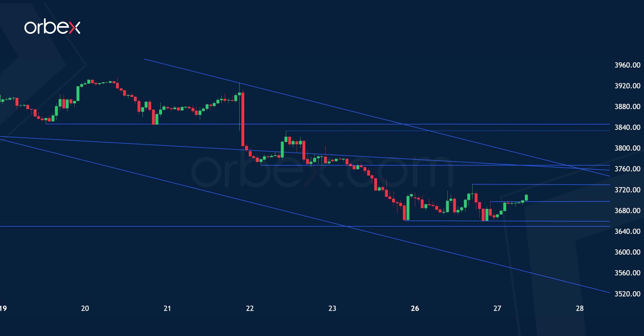
Task: Click the 3880.00 price axis label
Action: tap(627, 107)
